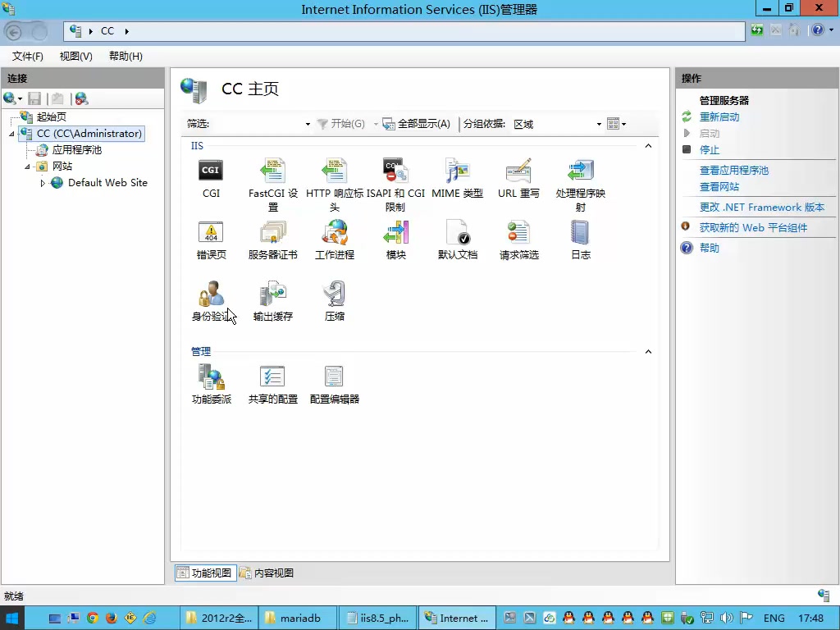Viewport: 840px width, 630px height.
Task: Click the refresh page icon near address bar
Action: [x=756, y=30]
